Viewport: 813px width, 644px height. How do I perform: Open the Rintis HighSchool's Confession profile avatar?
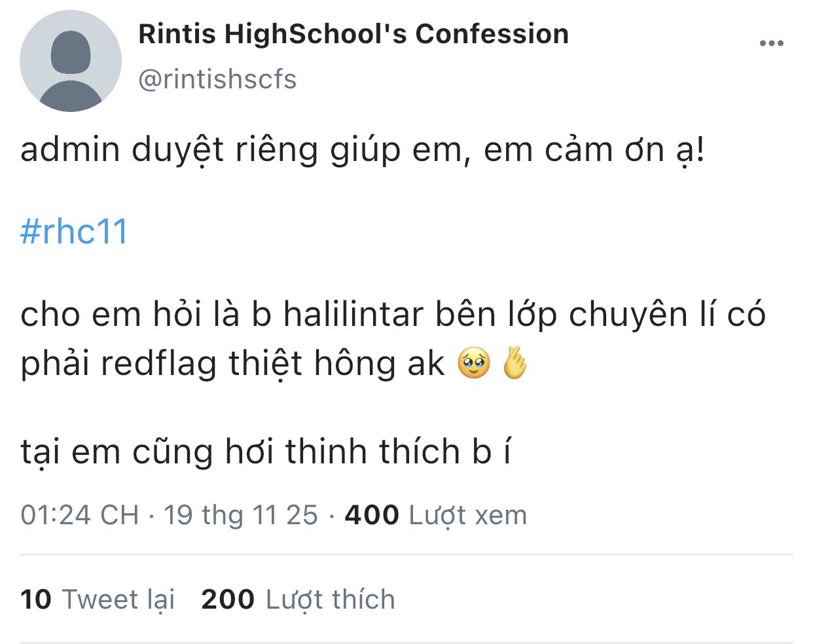click(71, 61)
